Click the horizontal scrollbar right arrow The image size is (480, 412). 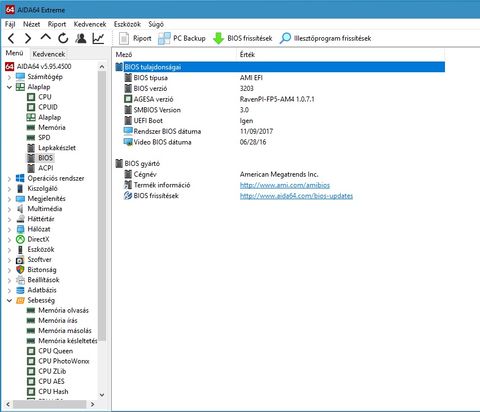pyautogui.click(x=92, y=404)
